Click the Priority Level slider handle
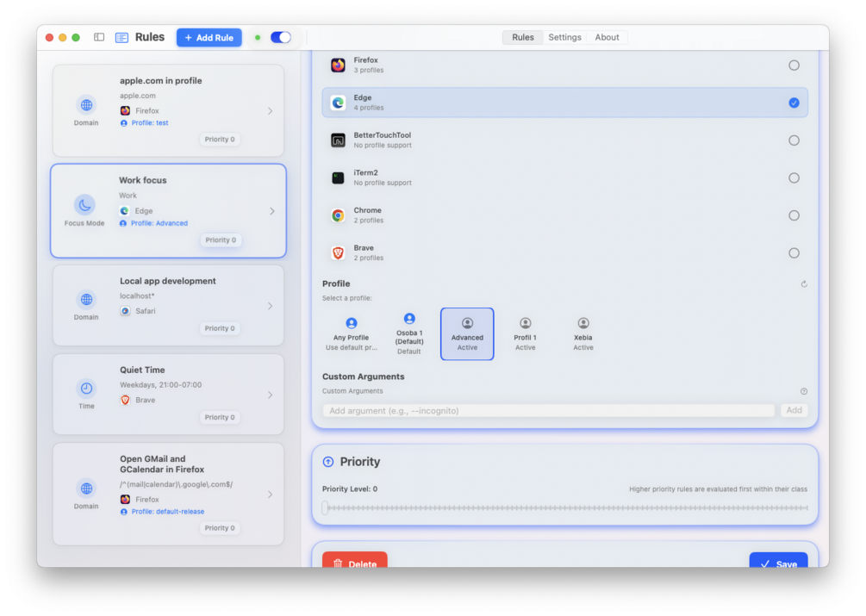The image size is (866, 616). point(326,507)
